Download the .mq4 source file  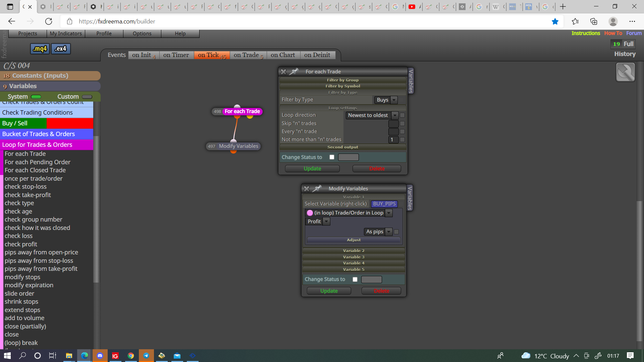(40, 49)
